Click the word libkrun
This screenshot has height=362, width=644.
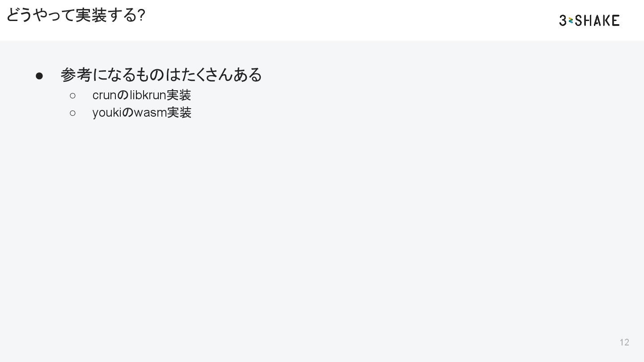click(x=148, y=95)
